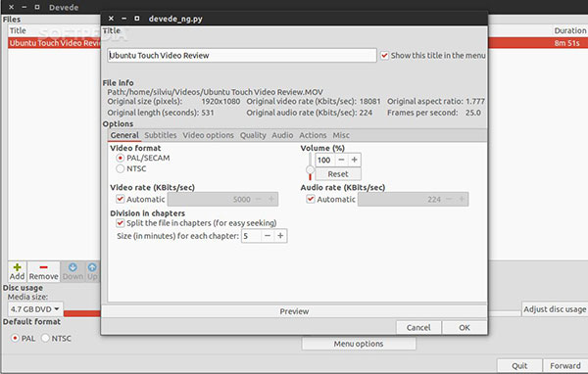Open the Actions tab

[313, 135]
